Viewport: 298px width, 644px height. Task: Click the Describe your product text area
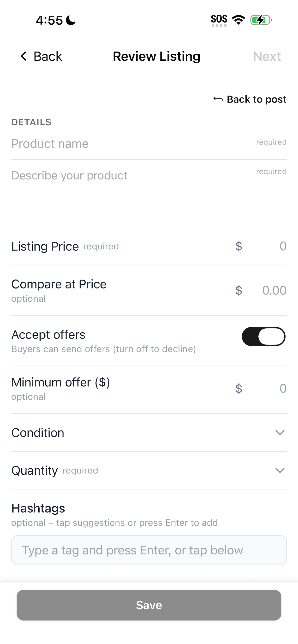tap(149, 195)
